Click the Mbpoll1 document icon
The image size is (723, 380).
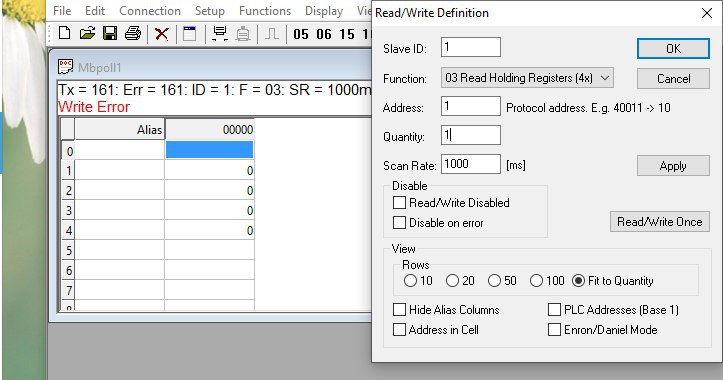(65, 67)
